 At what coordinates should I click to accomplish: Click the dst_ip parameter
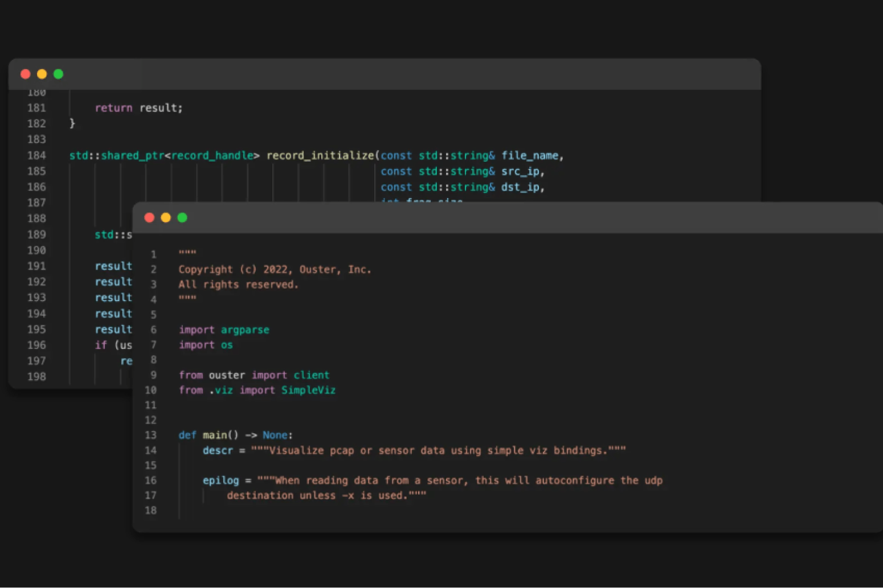520,187
